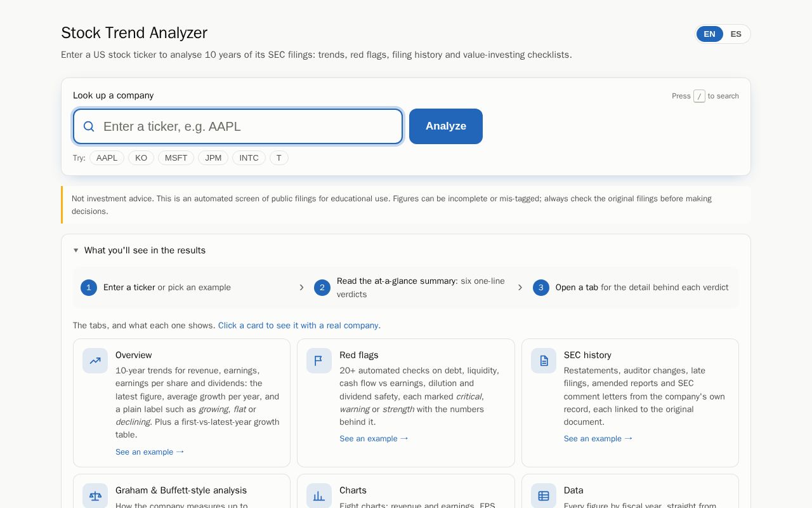Click step 3 'Open a tab' text
Screen dimensions: 812x508
click(x=577, y=288)
